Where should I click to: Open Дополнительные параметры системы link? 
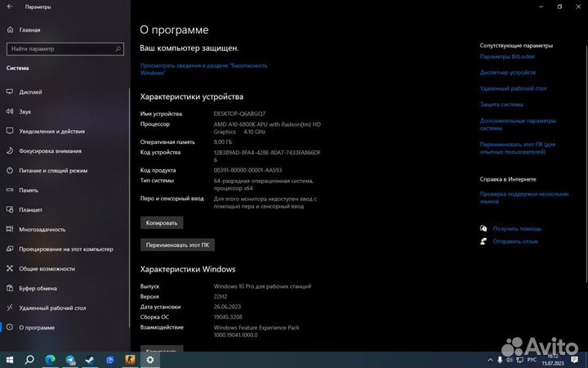518,124
